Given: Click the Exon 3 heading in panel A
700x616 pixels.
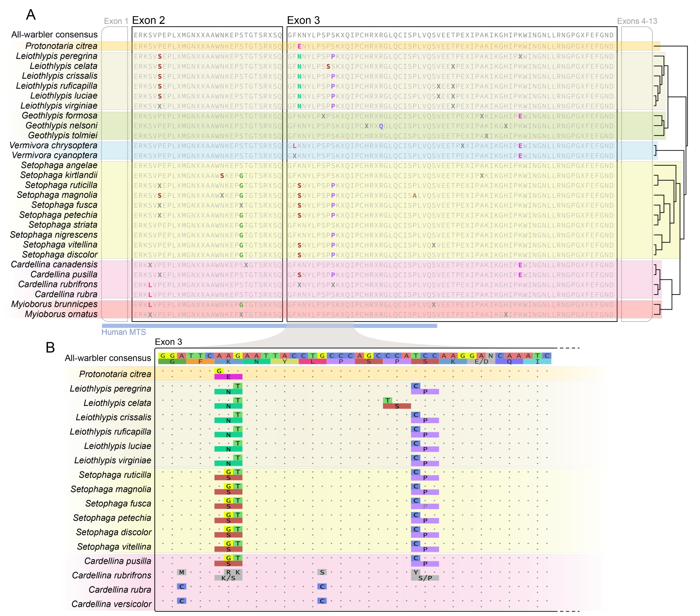Looking at the screenshot, I should 303,20.
